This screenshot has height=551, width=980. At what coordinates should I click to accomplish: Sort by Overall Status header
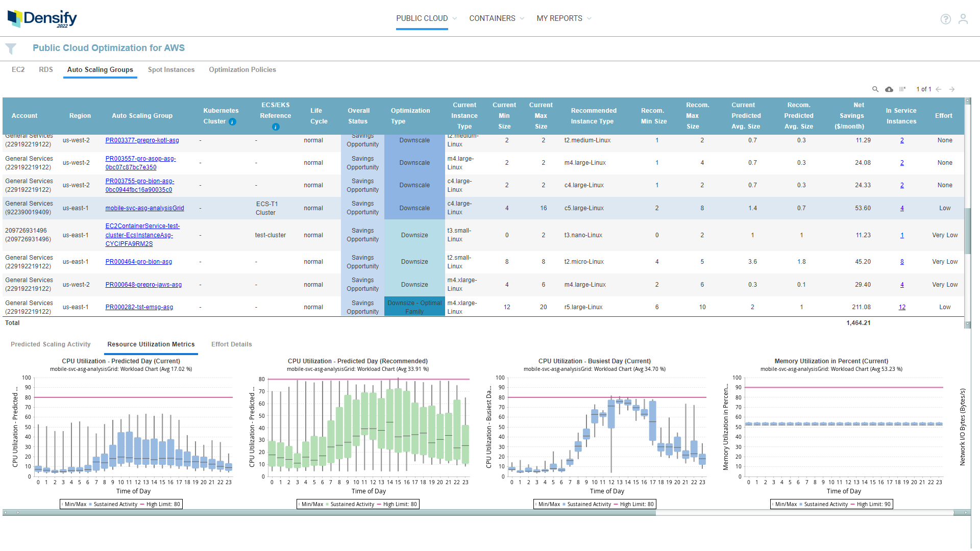coord(359,116)
